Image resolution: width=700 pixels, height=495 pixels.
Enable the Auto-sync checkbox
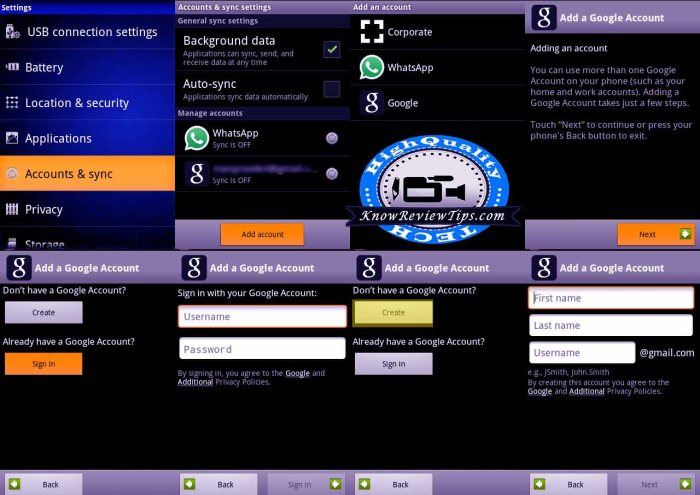332,89
